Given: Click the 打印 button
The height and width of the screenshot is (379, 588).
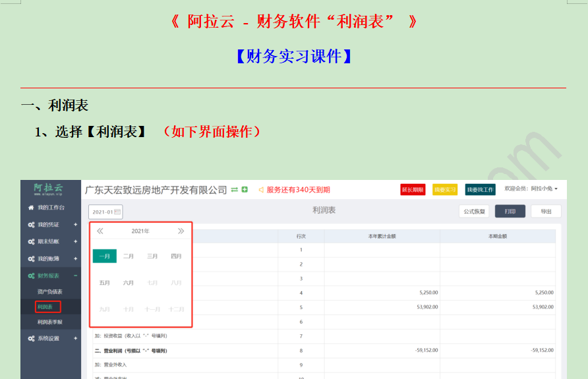Looking at the screenshot, I should click(x=510, y=212).
